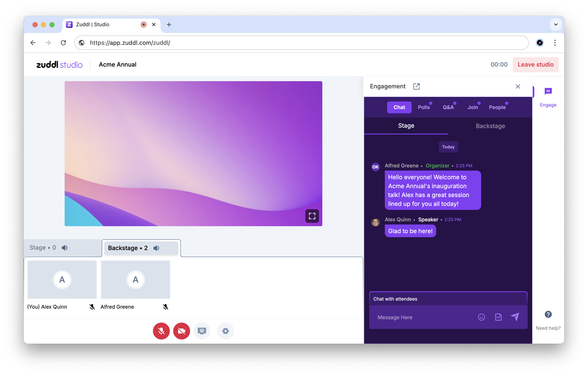Click Alex Quinn's muted mic icon
Viewport: 588px width, 375px height.
coord(92,307)
